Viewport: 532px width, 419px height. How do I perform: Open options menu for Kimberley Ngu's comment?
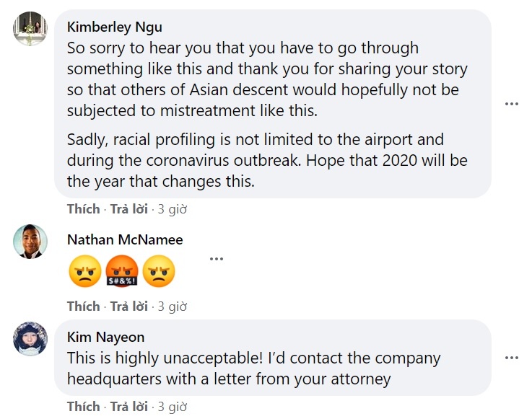point(512,104)
